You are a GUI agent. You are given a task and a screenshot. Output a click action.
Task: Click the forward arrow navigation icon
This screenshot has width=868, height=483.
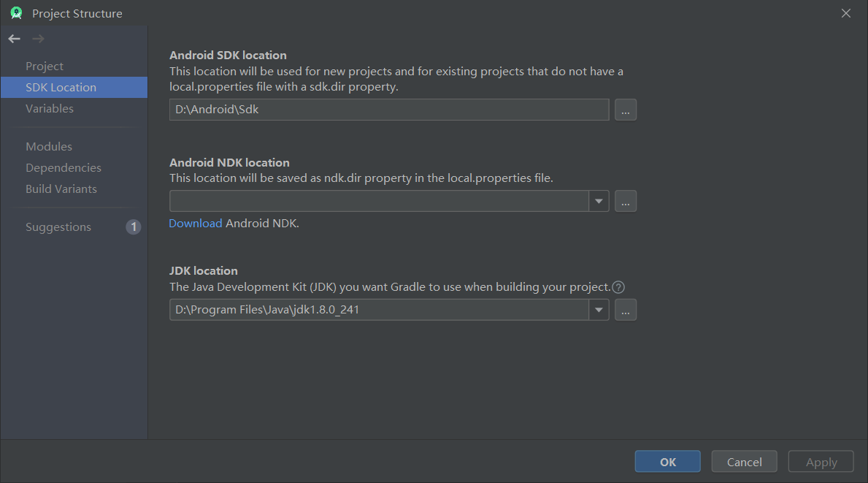pyautogui.click(x=38, y=39)
